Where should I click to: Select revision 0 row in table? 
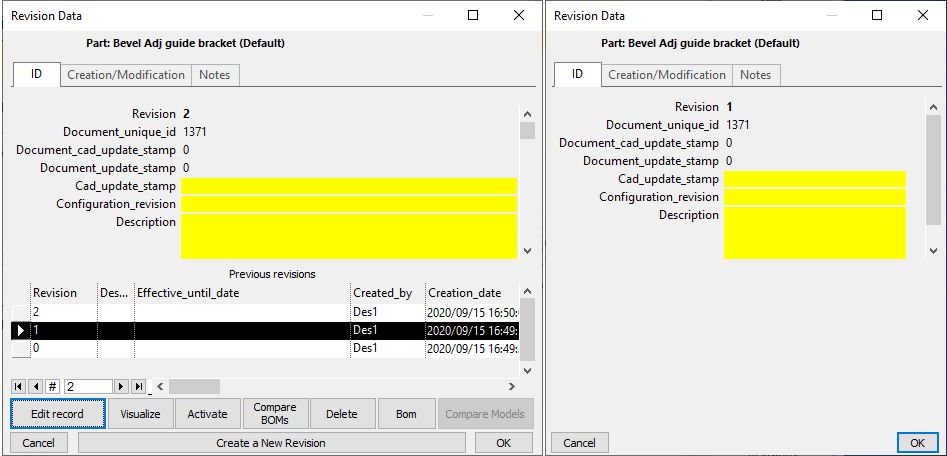coord(266,348)
